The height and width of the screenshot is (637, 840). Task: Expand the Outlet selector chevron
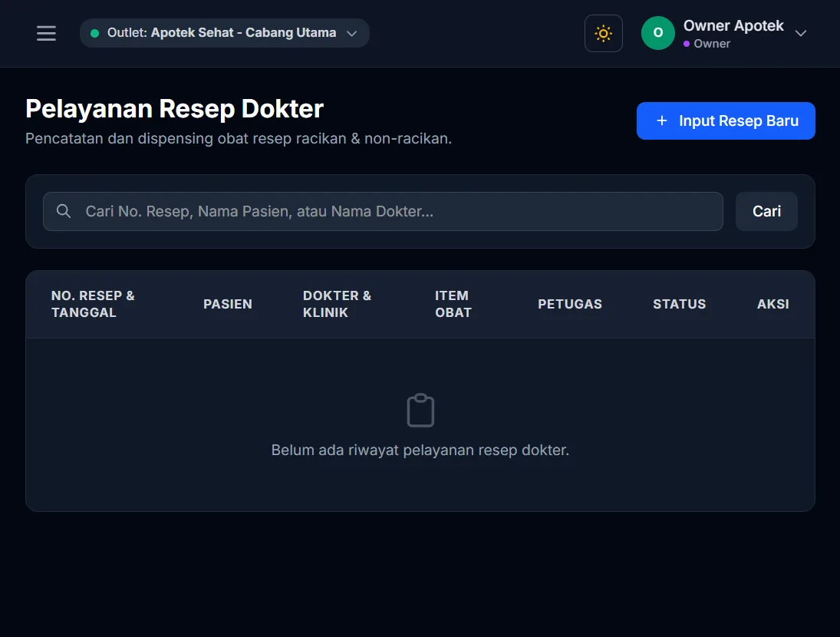(x=351, y=33)
